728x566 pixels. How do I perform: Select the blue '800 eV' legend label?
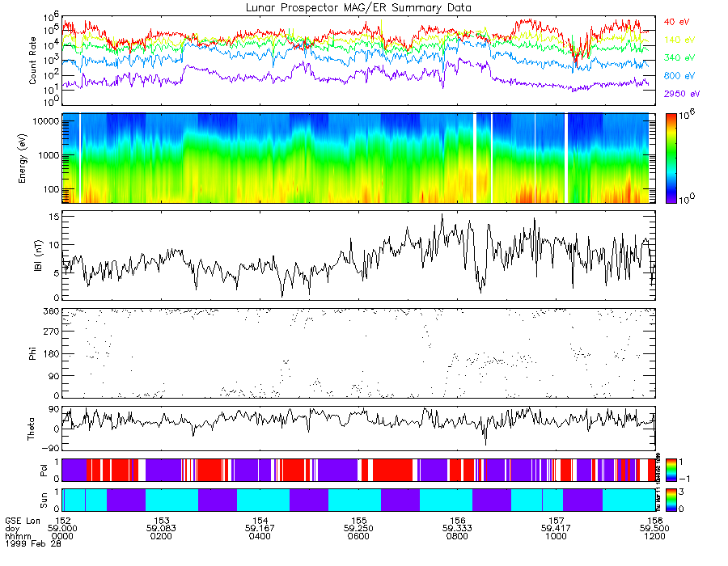(679, 76)
